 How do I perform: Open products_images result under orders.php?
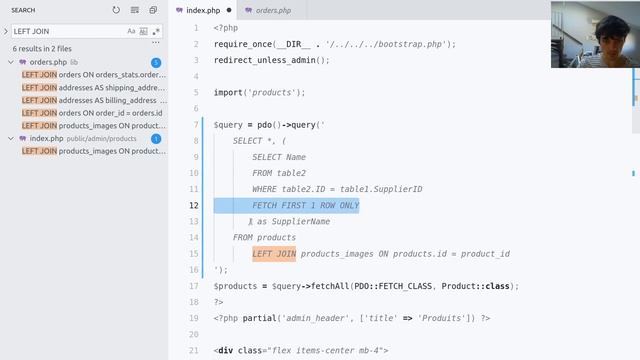[x=94, y=125]
